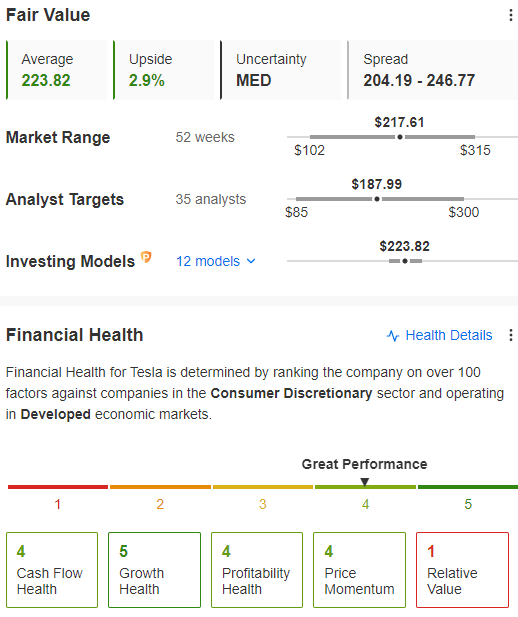Select the Relative Value score card
This screenshot has width=518, height=617.
coord(462,570)
